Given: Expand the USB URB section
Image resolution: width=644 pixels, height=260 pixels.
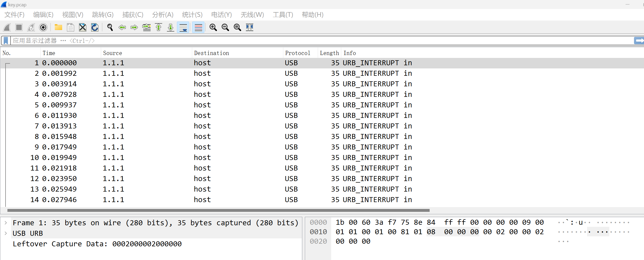Looking at the screenshot, I should (x=6, y=233).
